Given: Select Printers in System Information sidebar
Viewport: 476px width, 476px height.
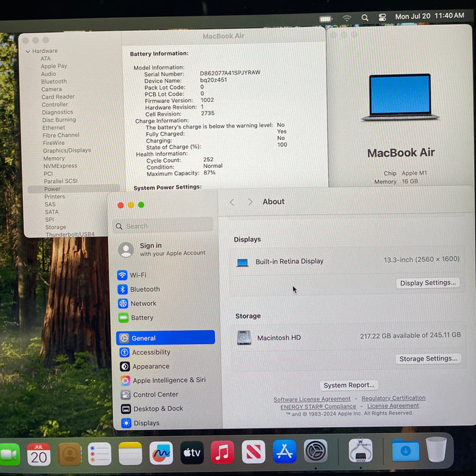Looking at the screenshot, I should 54,197.
